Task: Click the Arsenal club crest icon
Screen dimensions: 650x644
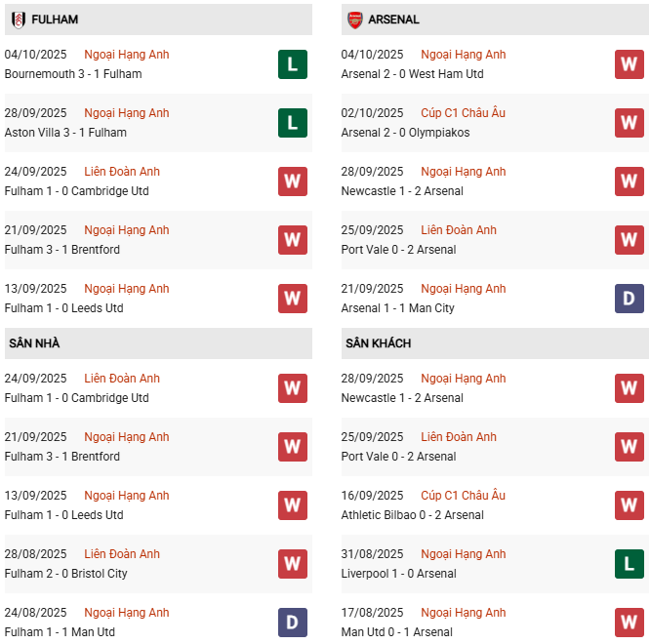Action: pyautogui.click(x=354, y=20)
